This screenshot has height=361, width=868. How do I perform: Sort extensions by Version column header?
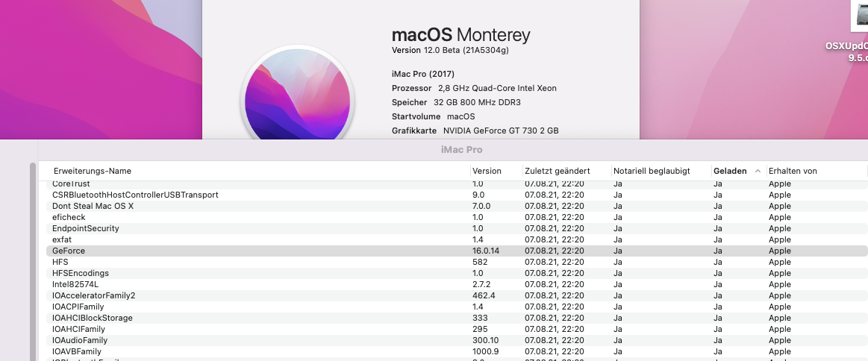(487, 171)
